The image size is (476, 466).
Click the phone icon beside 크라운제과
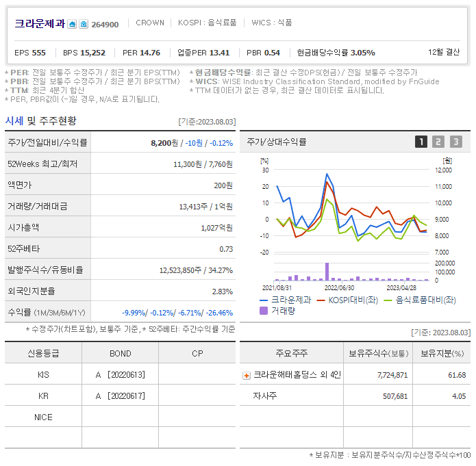[84, 24]
